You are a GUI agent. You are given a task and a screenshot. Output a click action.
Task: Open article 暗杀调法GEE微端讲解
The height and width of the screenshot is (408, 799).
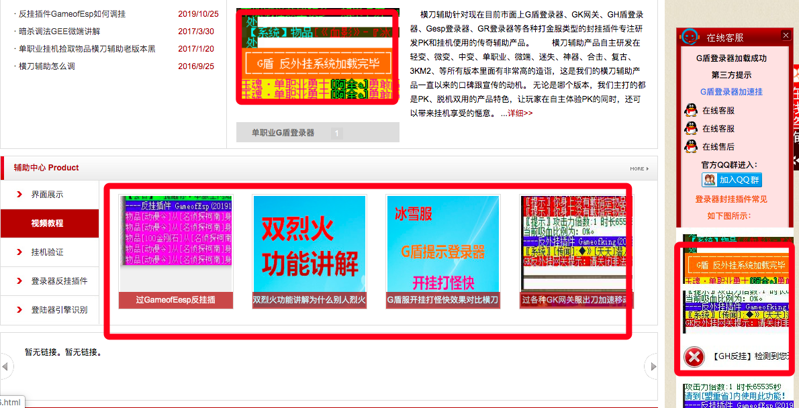[x=59, y=31]
